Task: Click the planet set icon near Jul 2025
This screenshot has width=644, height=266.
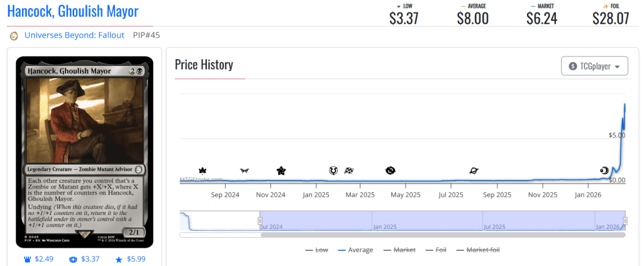Action: pos(474,170)
